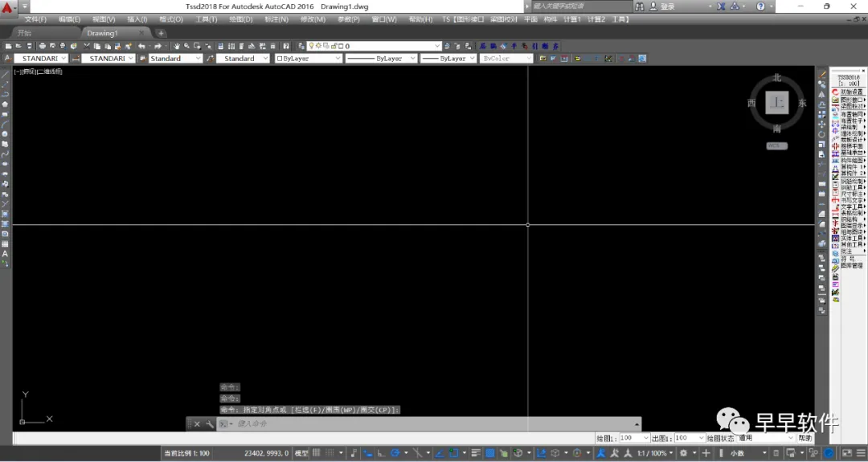Image resolution: width=868 pixels, height=462 pixels.
Task: Open the 文件(F) menu
Action: click(x=35, y=19)
